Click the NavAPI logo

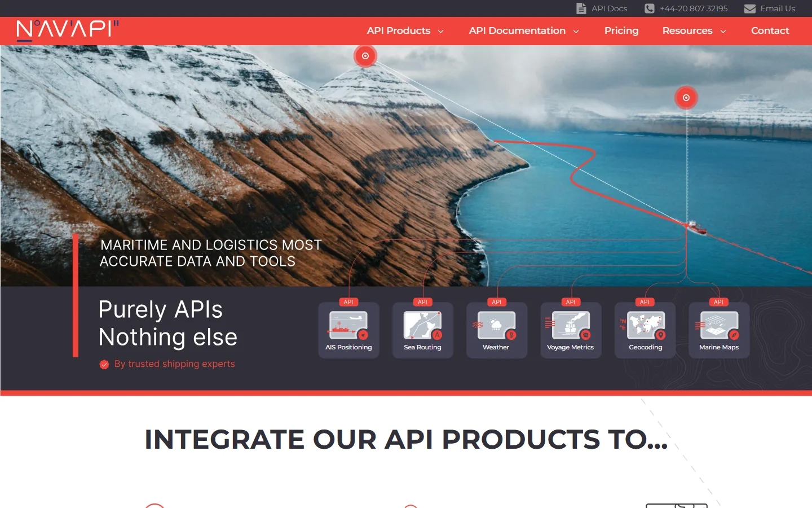[x=68, y=30]
